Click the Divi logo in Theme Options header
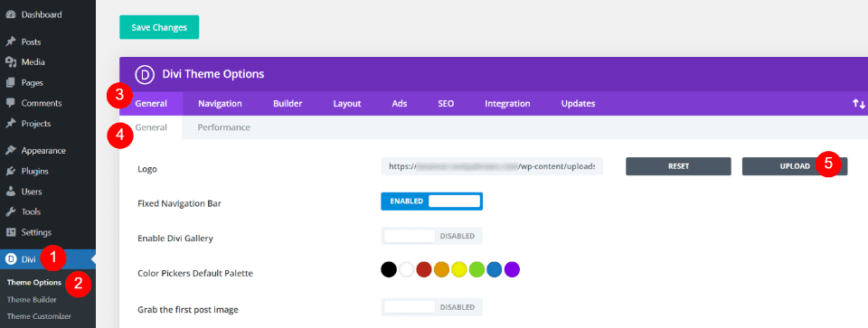 click(144, 74)
